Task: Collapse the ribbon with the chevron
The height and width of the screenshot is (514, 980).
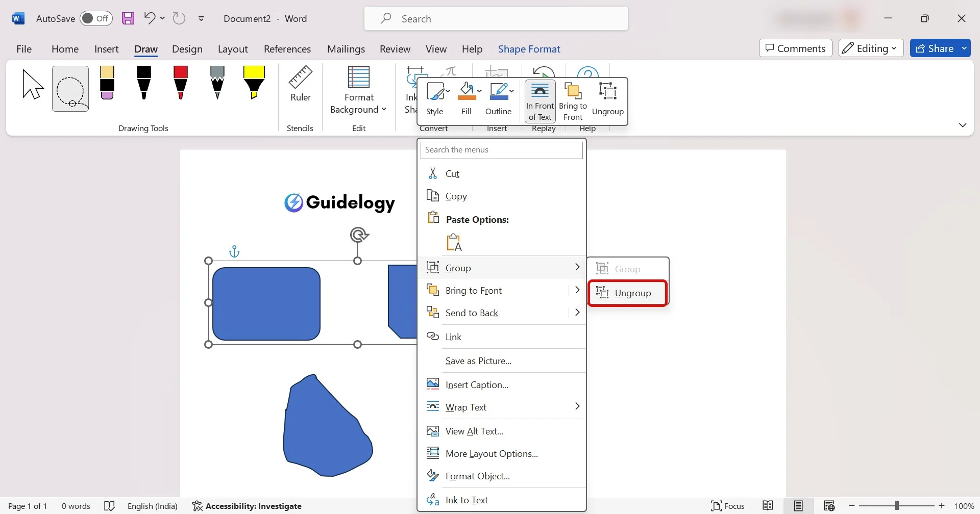Action: [x=963, y=125]
